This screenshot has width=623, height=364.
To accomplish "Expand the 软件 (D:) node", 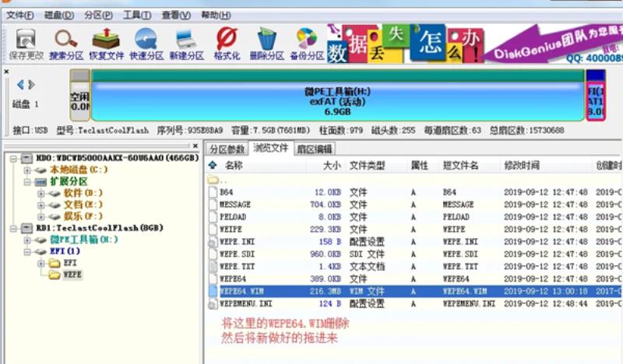I will point(41,194).
